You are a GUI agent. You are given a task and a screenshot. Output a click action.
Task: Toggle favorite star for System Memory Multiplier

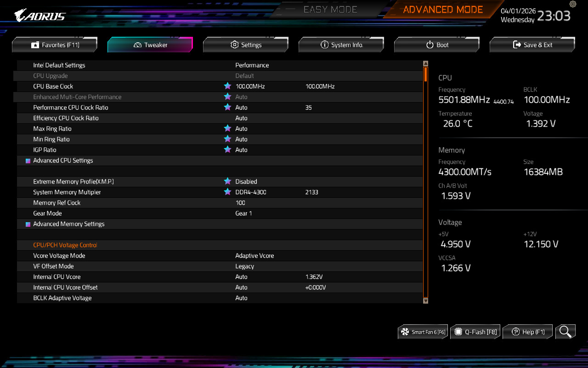coord(227,192)
